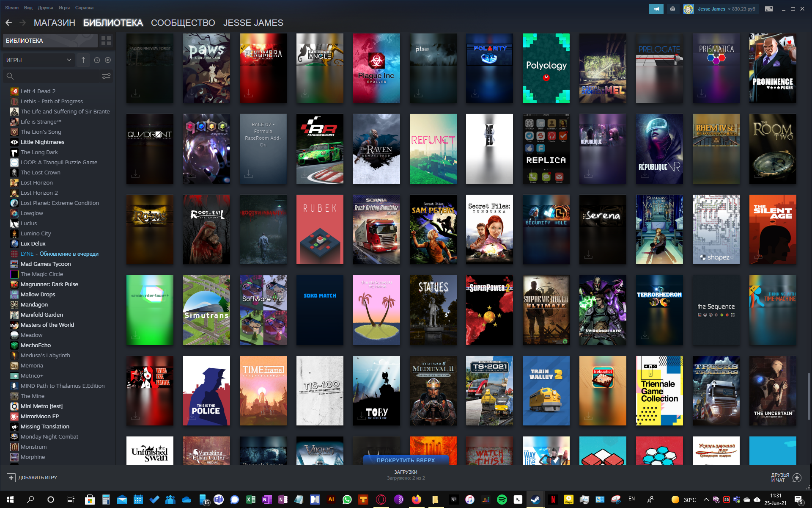Go to the МАГАЗИН tab
812x508 pixels.
click(55, 23)
